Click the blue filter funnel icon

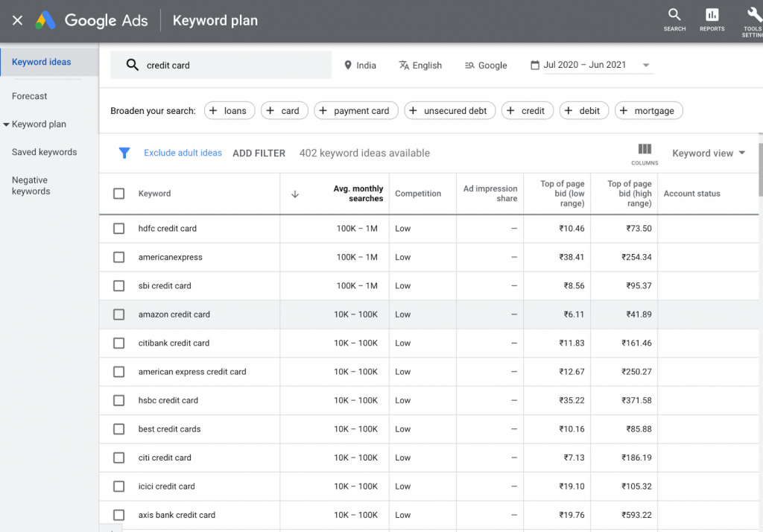pos(124,153)
